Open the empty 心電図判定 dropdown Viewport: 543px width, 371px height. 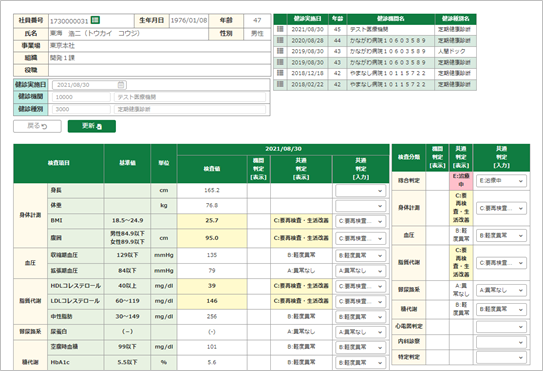tap(501, 327)
